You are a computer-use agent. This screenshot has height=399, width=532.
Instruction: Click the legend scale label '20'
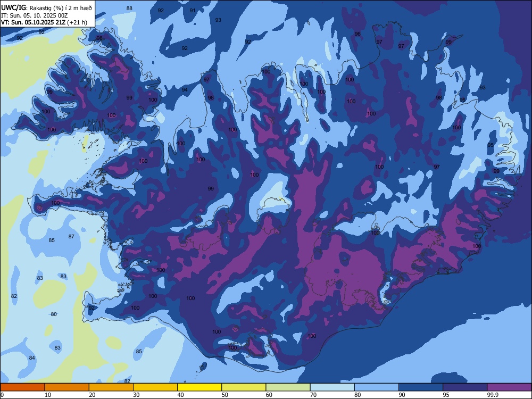(x=92, y=395)
